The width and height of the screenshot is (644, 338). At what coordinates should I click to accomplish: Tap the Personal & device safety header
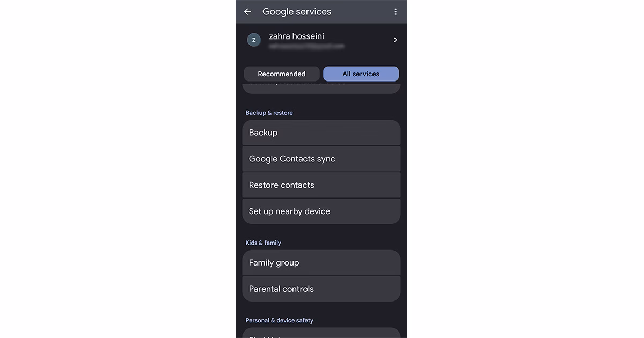click(280, 320)
